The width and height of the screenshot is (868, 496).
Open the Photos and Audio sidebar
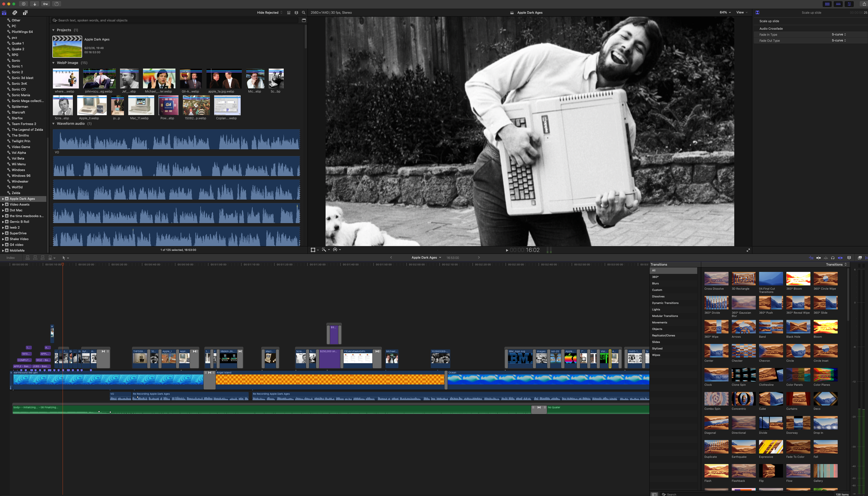pos(15,12)
